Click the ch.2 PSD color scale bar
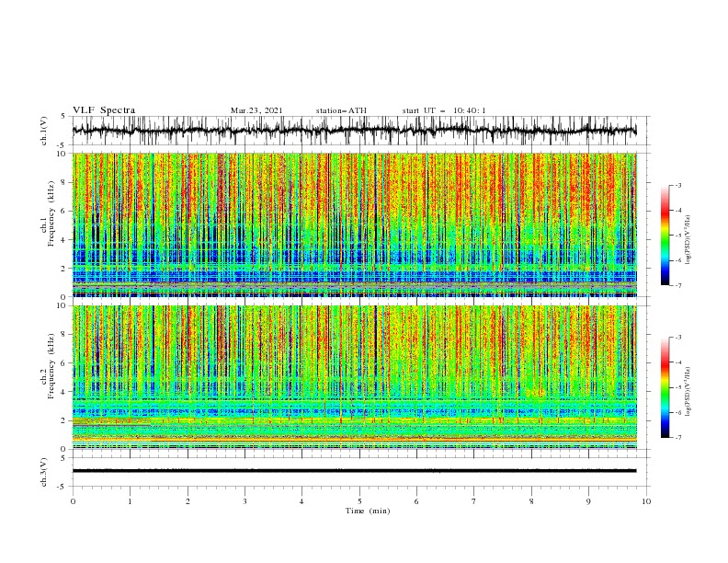Screen dimensions: 728x563 [x=665, y=387]
